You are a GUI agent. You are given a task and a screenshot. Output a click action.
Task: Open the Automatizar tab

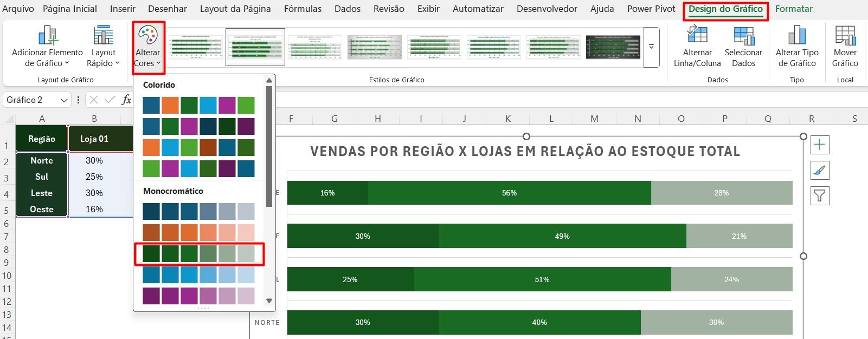click(x=478, y=9)
